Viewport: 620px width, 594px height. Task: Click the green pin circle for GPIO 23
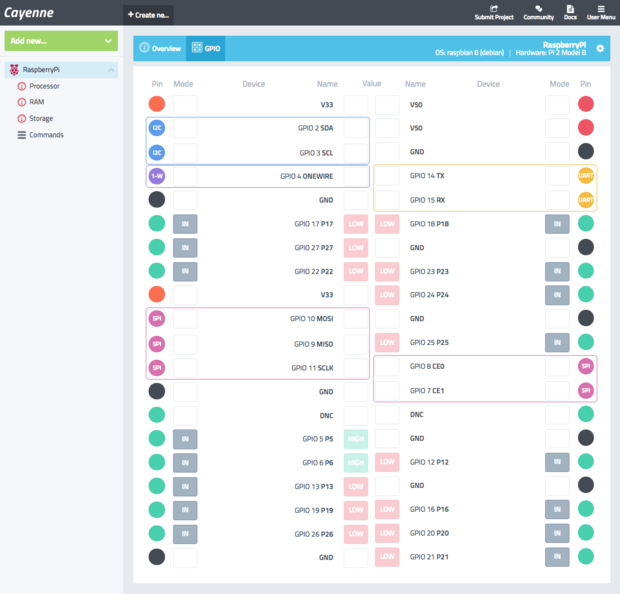pos(586,271)
